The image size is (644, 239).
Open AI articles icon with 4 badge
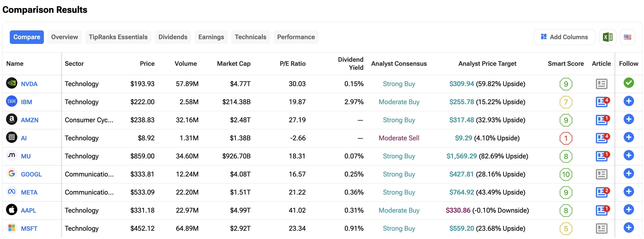tap(602, 138)
